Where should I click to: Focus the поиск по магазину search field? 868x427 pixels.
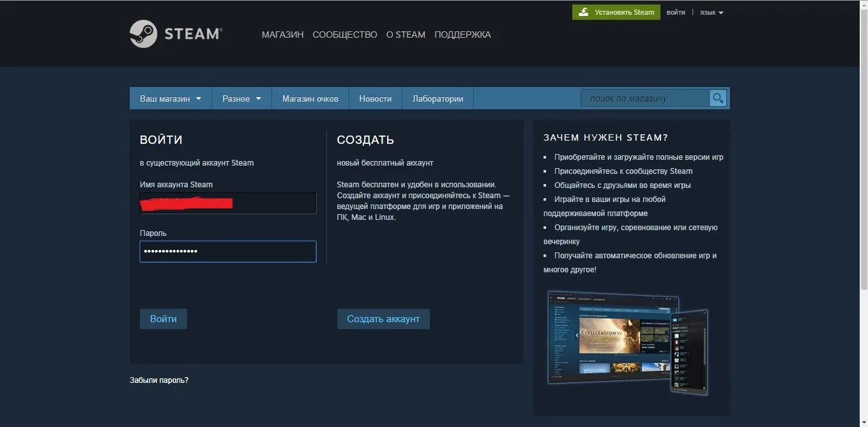(645, 98)
